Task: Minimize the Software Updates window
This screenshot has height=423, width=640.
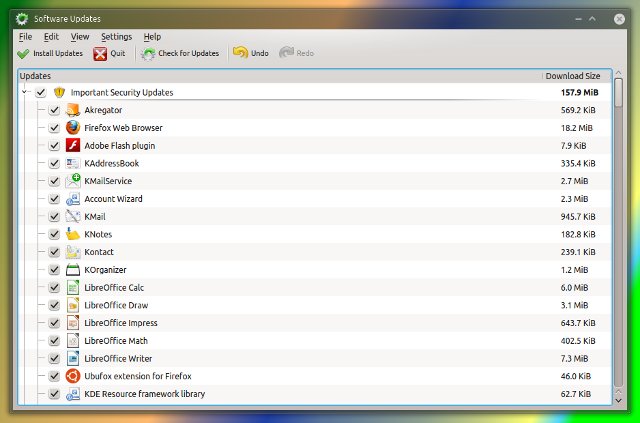Action: click(578, 19)
